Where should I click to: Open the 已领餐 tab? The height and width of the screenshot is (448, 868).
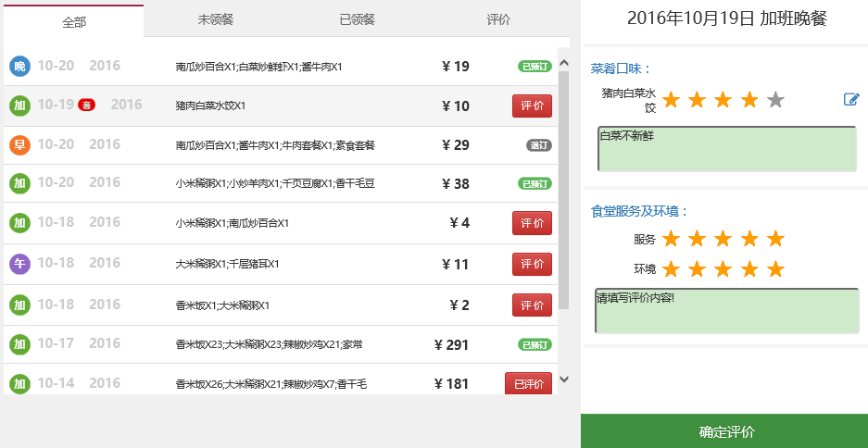[x=357, y=19]
